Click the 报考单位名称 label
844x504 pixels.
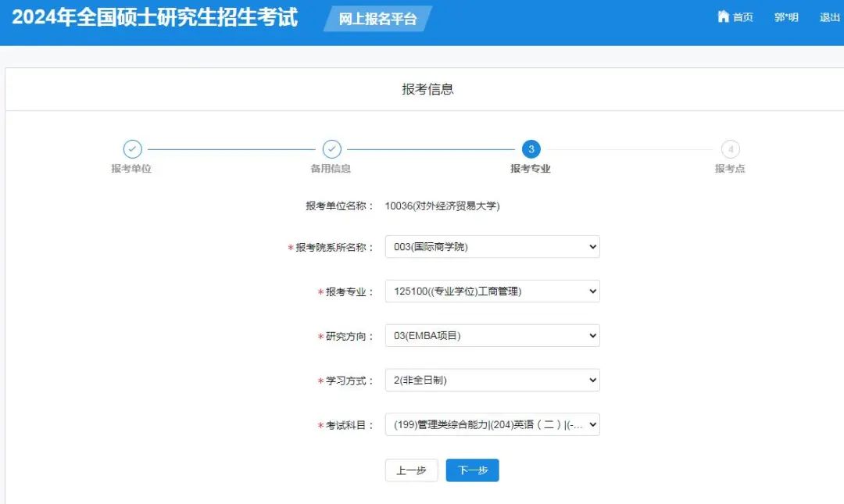340,206
